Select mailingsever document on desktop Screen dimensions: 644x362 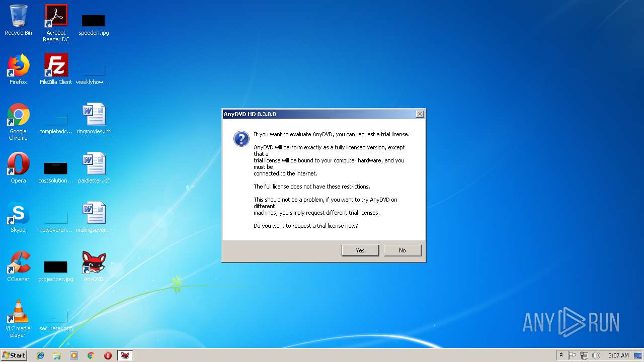(x=94, y=217)
